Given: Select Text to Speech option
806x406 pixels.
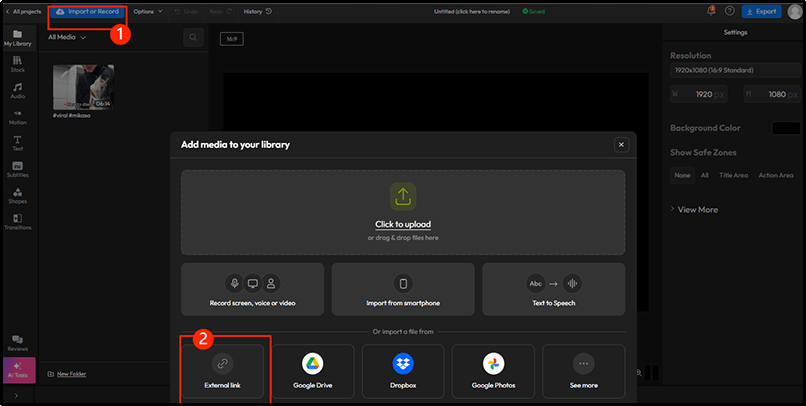Looking at the screenshot, I should 554,289.
